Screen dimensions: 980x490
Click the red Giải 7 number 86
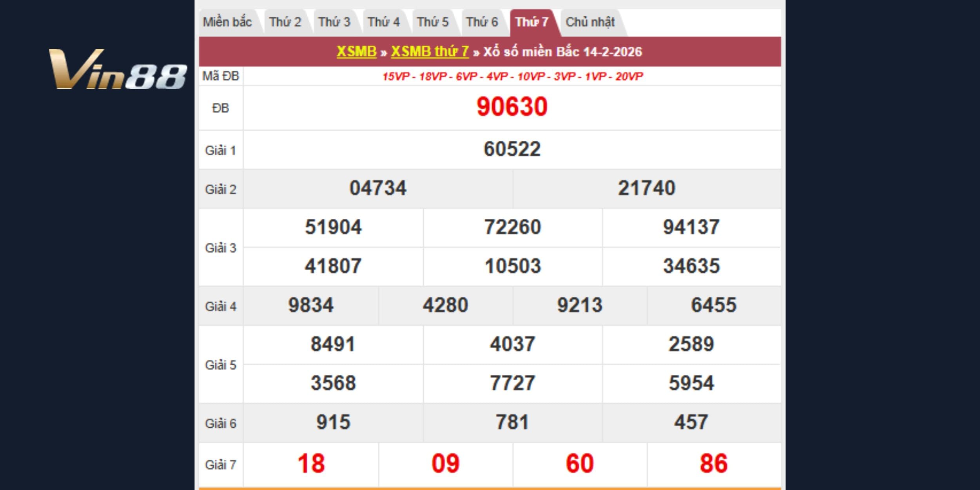click(713, 464)
